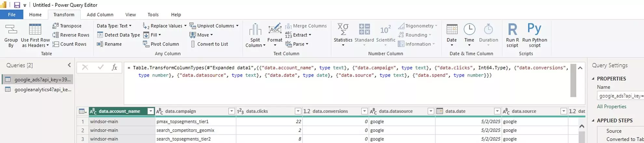Open filter dropdown for data.datasource
The width and height of the screenshot is (644, 143).
431,111
